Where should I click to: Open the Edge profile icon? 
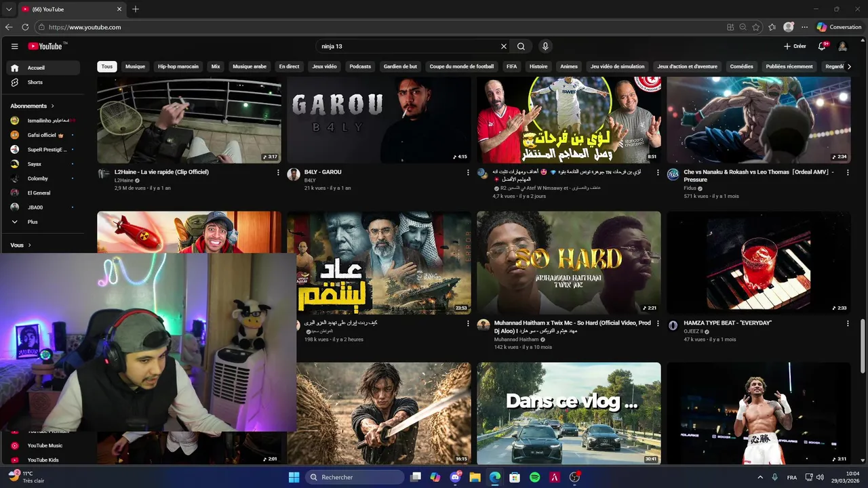[789, 27]
